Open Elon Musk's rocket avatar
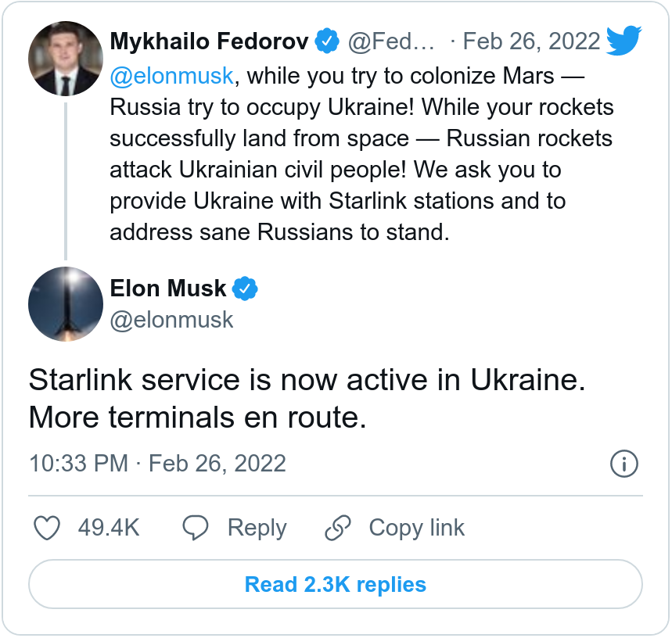672x638 pixels. coord(66,303)
